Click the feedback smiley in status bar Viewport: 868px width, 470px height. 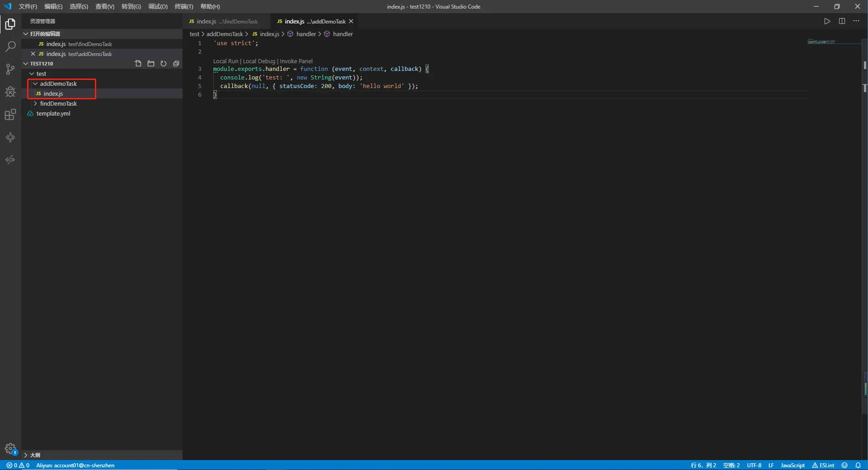[x=845, y=465]
